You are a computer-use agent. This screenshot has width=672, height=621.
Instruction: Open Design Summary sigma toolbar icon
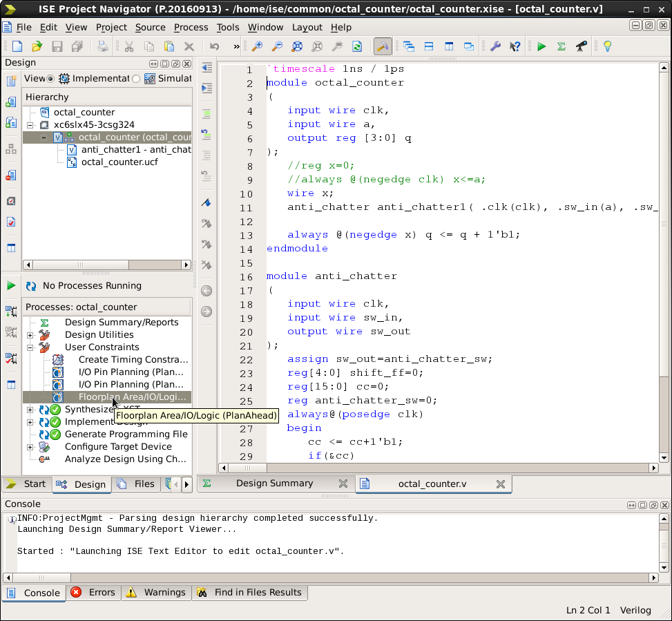point(561,46)
